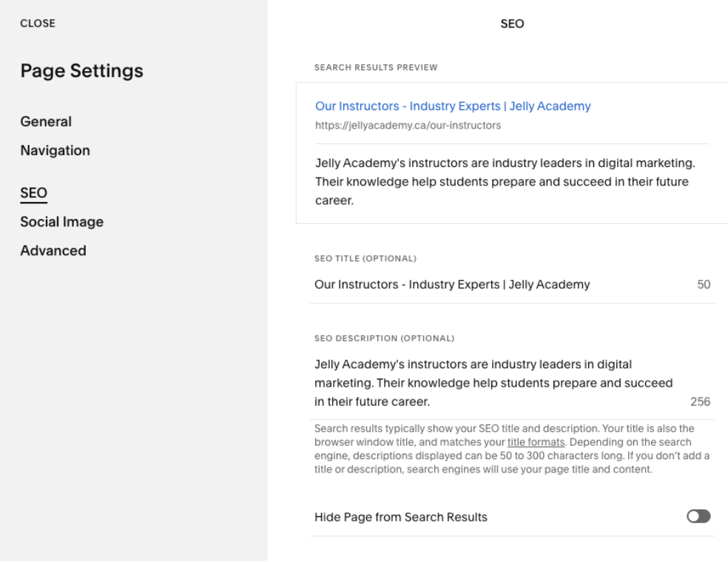
Task: Click the blue search preview title
Action: 453,106
